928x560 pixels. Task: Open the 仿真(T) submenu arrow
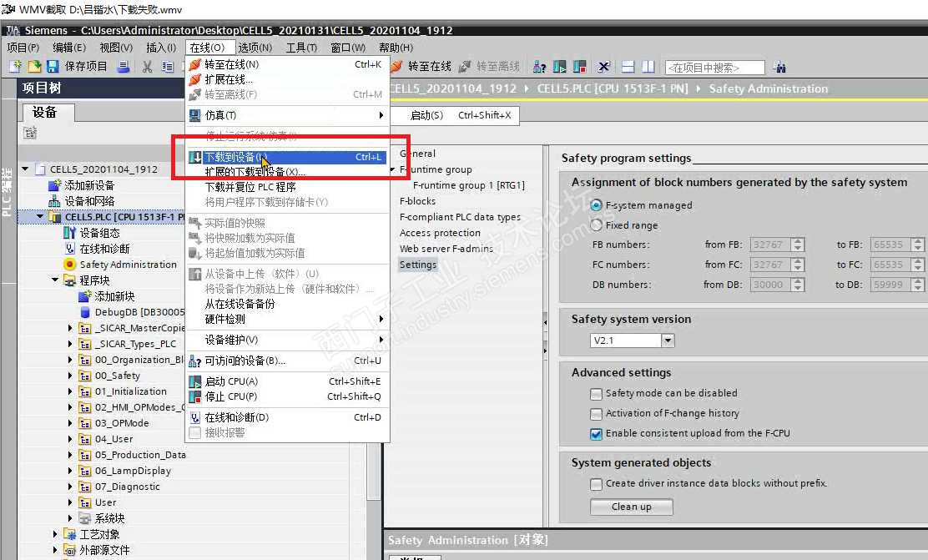381,115
